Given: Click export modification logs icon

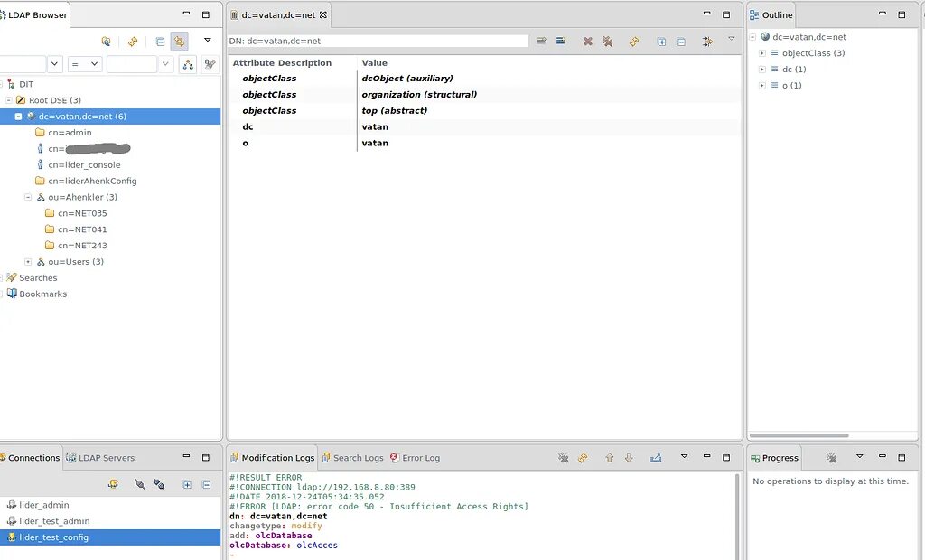Looking at the screenshot, I should [656, 458].
